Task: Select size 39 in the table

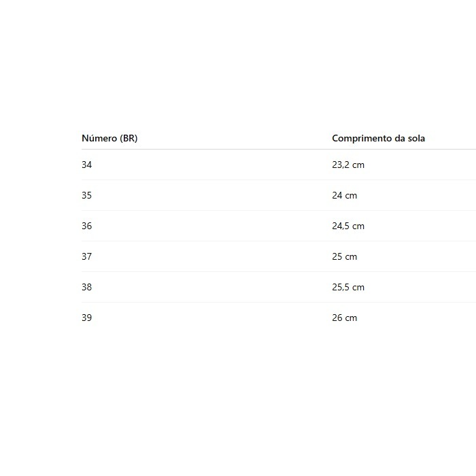Action: pos(86,318)
